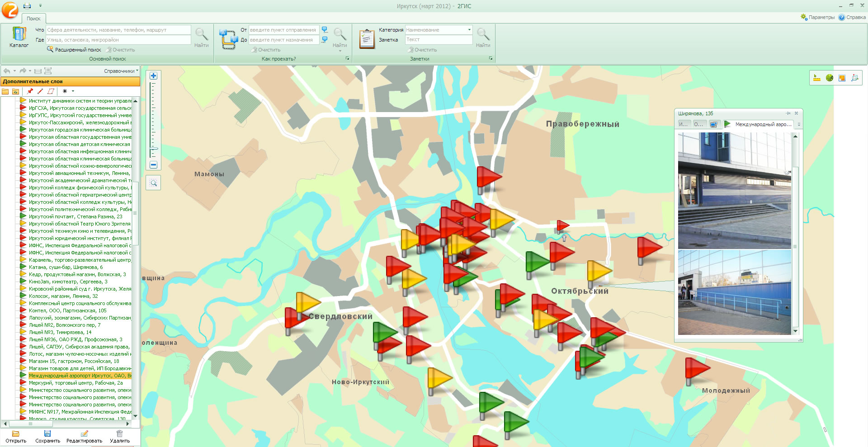
Task: Select the Поиск ribbon tab
Action: (33, 19)
